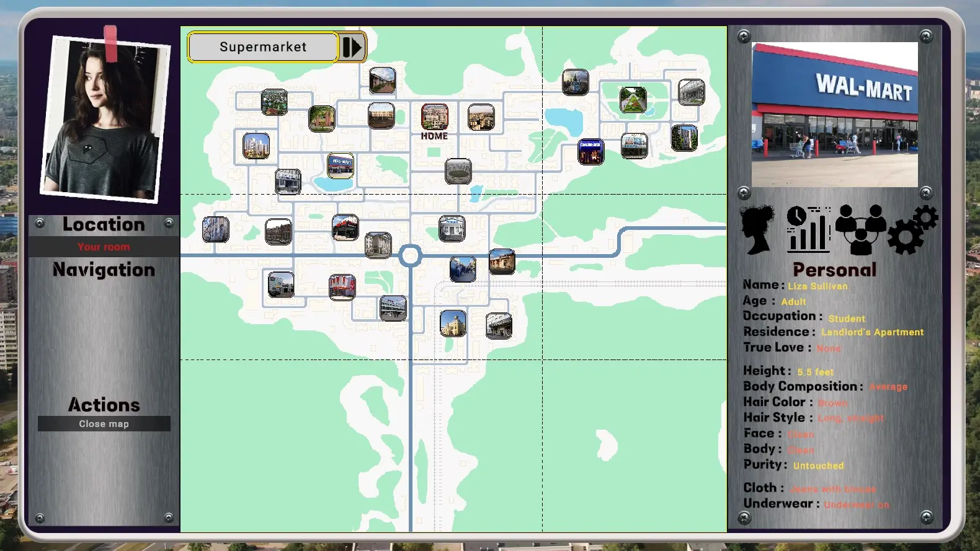Image resolution: width=980 pixels, height=551 pixels.
Task: Open settings with the gears icon
Action: tap(912, 229)
